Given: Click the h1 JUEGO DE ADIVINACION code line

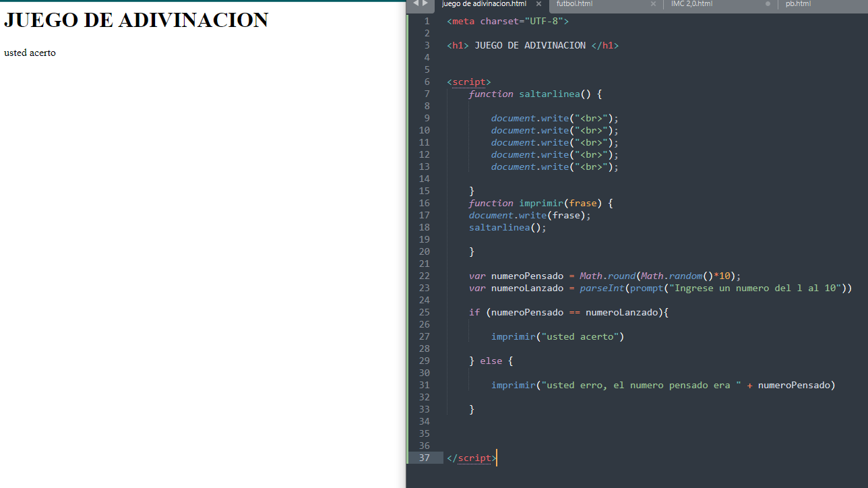Looking at the screenshot, I should coord(532,45).
